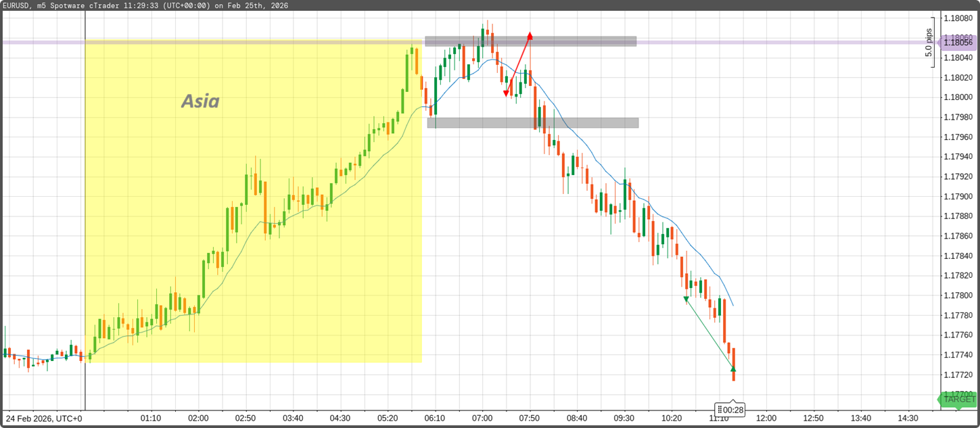Click the Asia session label text
The width and height of the screenshot is (980, 428).
tap(200, 101)
